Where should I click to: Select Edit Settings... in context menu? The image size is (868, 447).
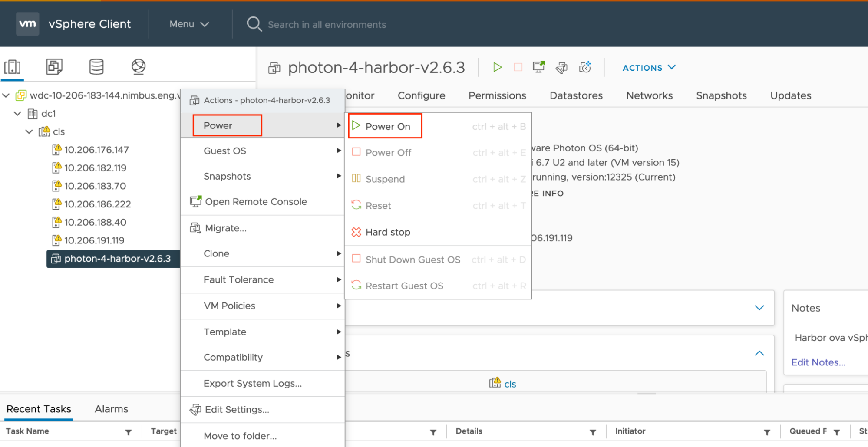262,410
